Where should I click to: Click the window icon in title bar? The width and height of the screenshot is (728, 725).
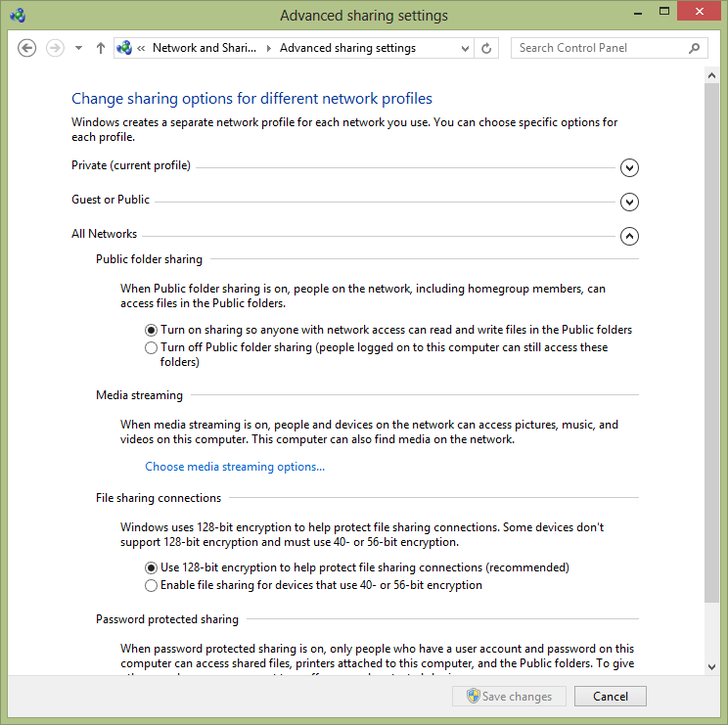[18, 15]
